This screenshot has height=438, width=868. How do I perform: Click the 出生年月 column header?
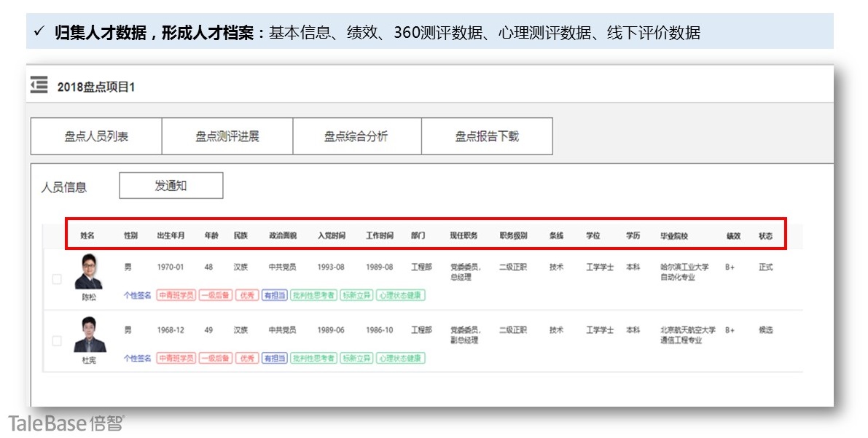tap(171, 236)
